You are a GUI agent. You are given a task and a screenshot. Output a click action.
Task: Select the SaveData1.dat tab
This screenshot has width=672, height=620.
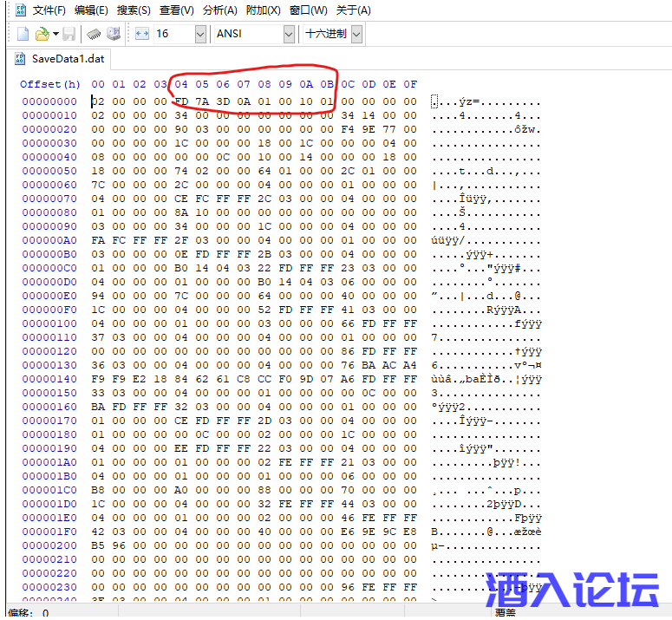point(59,59)
